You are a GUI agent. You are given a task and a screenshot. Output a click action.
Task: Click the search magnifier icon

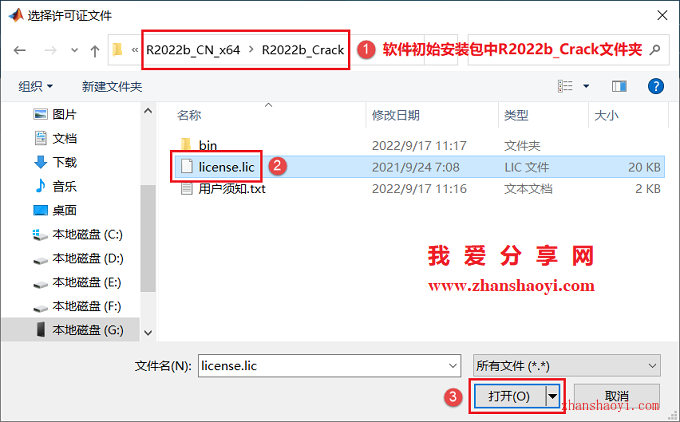click(x=655, y=50)
